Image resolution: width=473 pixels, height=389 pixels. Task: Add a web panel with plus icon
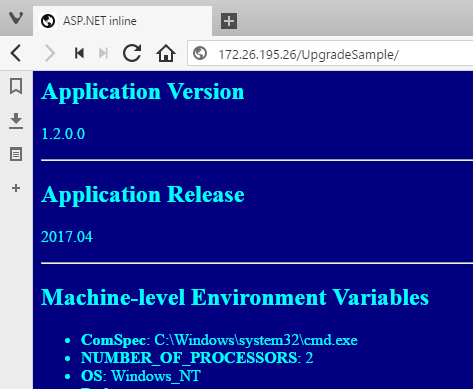(x=16, y=188)
